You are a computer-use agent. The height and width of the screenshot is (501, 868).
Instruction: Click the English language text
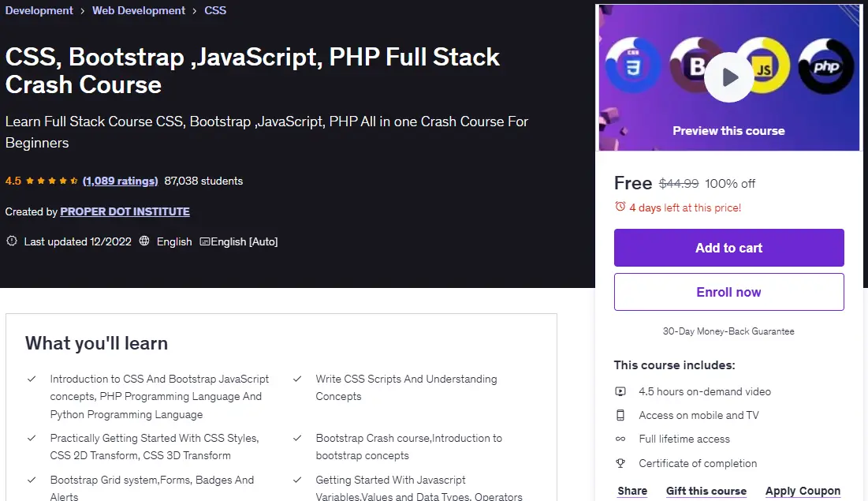[x=173, y=241]
